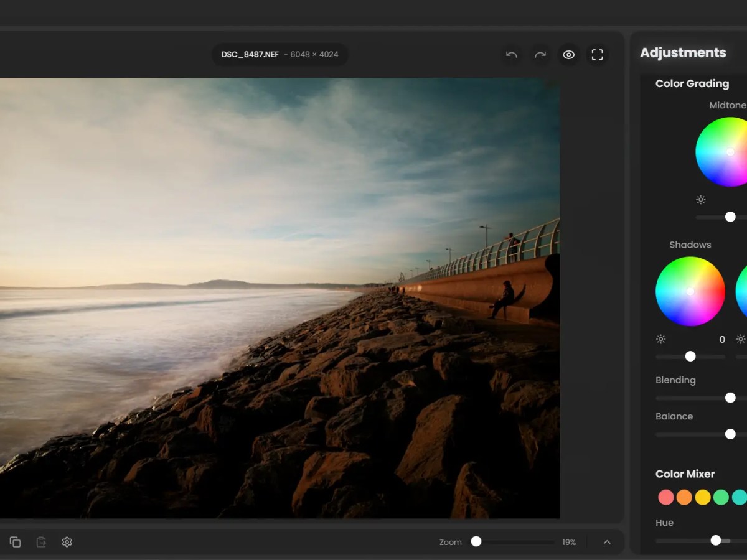
Task: Click the Redo icon
Action: pyautogui.click(x=540, y=55)
